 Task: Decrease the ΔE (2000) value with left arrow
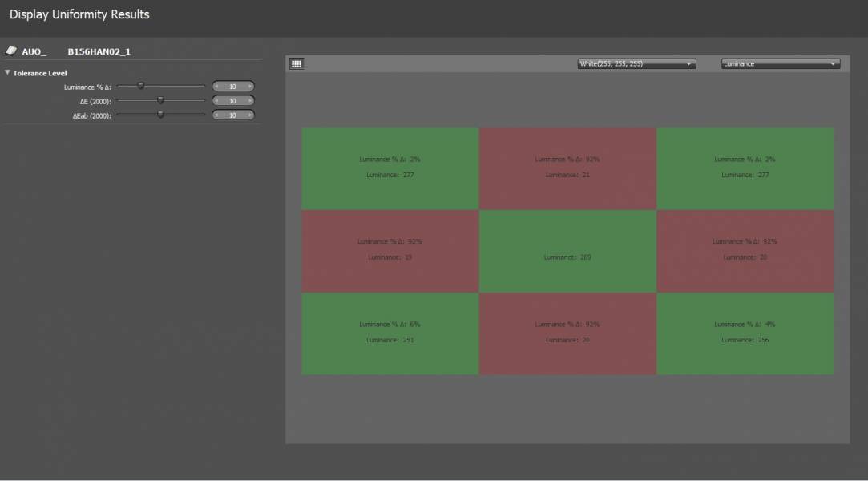[216, 101]
